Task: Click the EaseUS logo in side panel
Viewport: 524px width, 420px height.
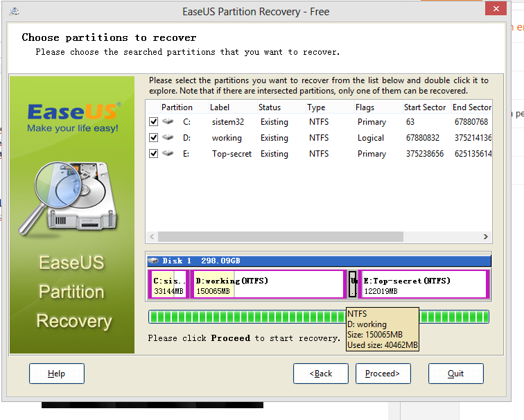Action: pyautogui.click(x=73, y=117)
